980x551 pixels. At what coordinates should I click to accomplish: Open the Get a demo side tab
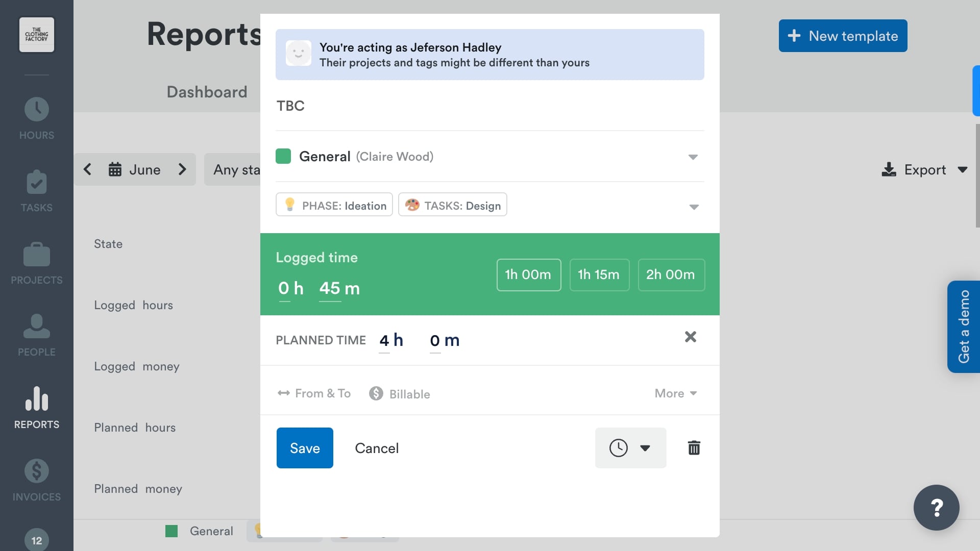963,327
